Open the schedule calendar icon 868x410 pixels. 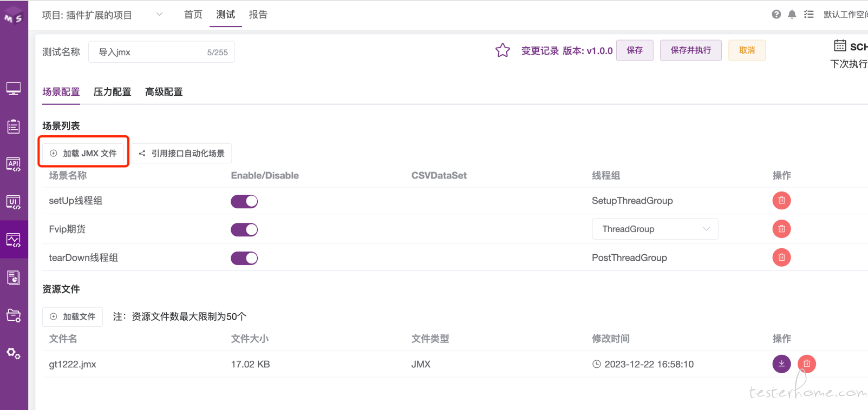840,45
